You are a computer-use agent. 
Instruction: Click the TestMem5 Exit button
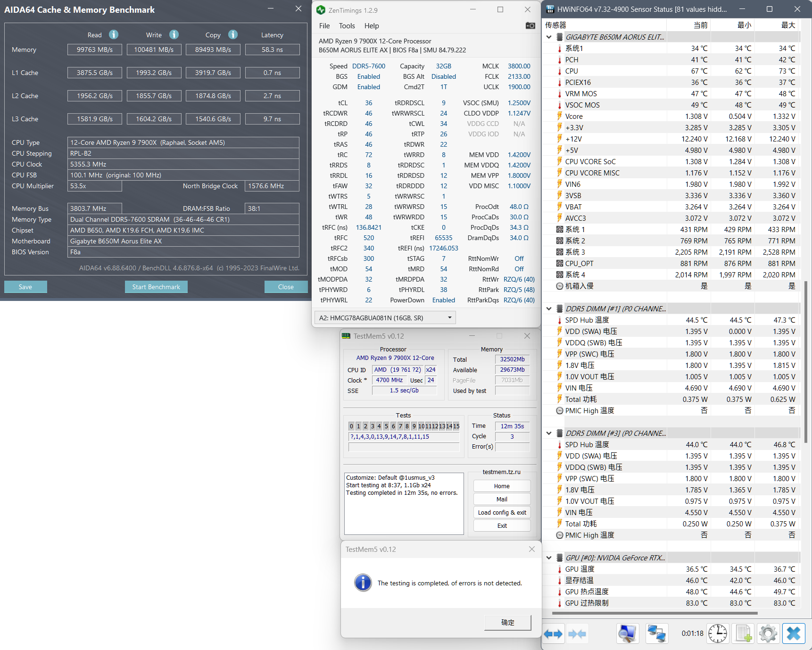pos(502,525)
